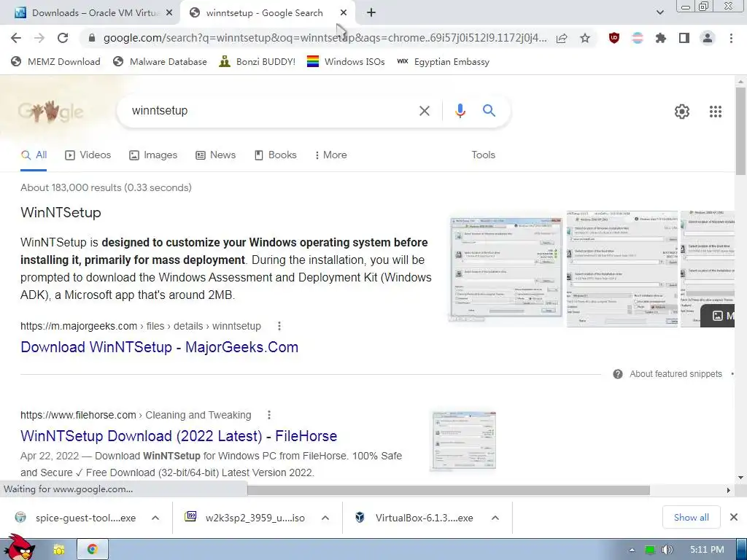The width and height of the screenshot is (747, 560).
Task: Clear the search box with X
Action: coord(424,111)
